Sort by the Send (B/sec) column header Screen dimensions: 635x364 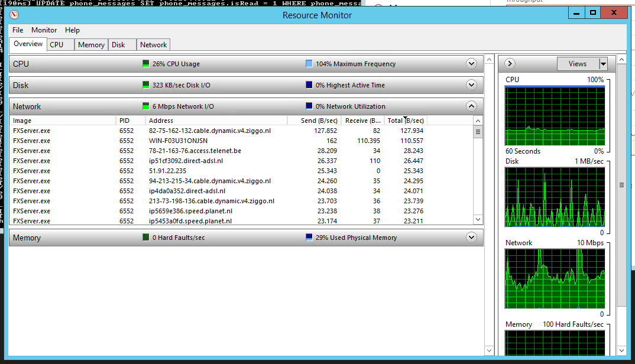313,121
